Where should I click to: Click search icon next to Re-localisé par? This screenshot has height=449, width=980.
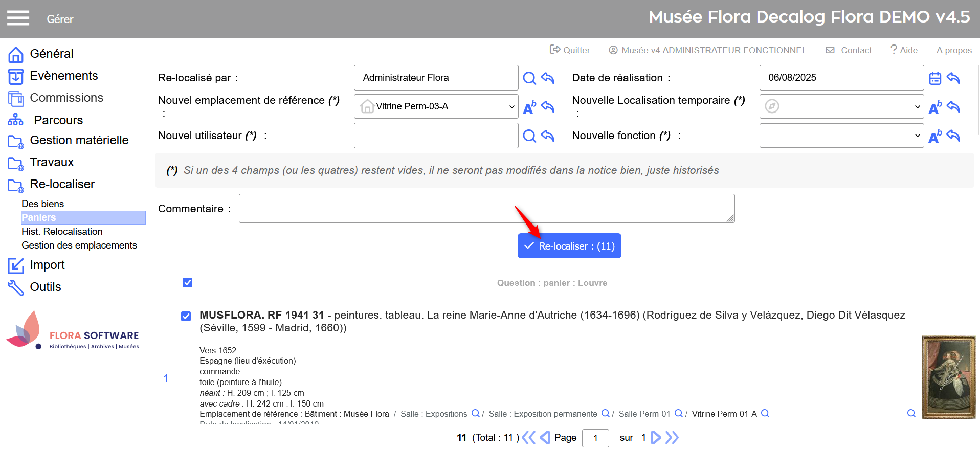(x=529, y=78)
